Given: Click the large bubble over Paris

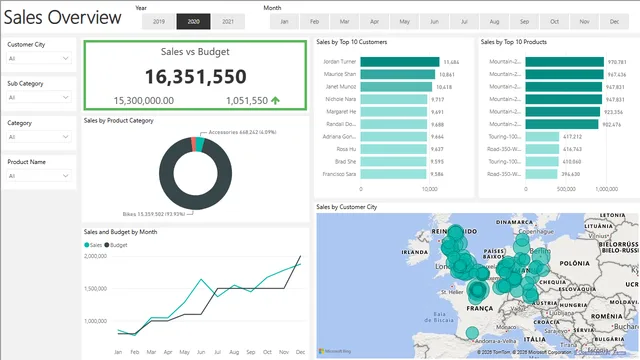Looking at the screenshot, I should coord(478,290).
